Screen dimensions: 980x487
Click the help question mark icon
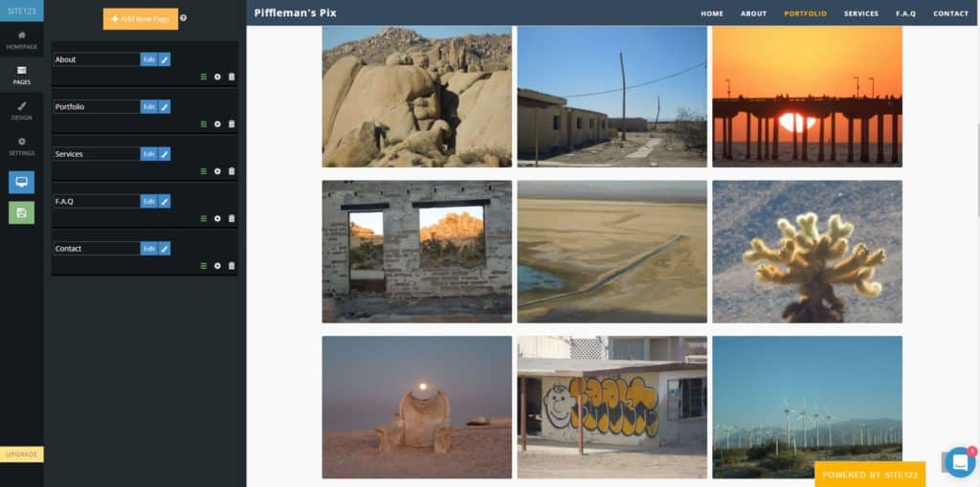184,18
